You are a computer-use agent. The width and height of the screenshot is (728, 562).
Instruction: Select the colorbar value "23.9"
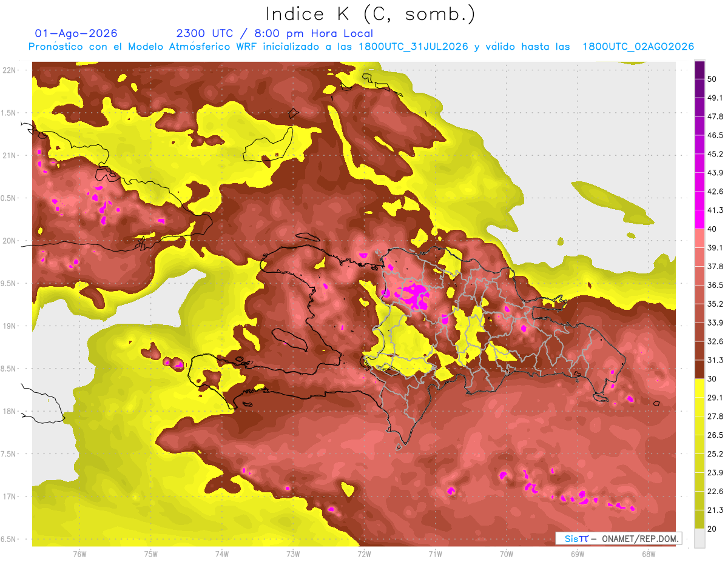pyautogui.click(x=715, y=473)
